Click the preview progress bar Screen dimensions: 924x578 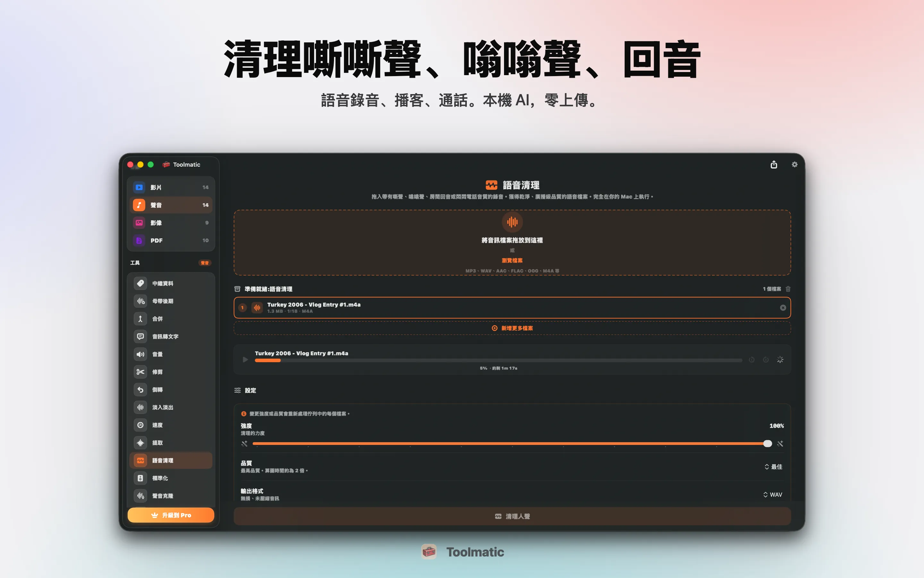coord(498,361)
